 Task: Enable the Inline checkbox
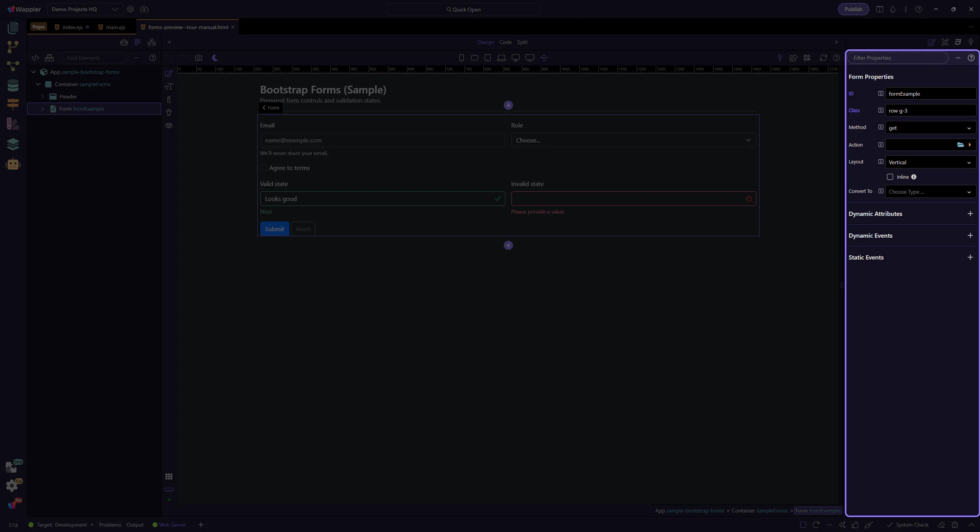coord(890,177)
